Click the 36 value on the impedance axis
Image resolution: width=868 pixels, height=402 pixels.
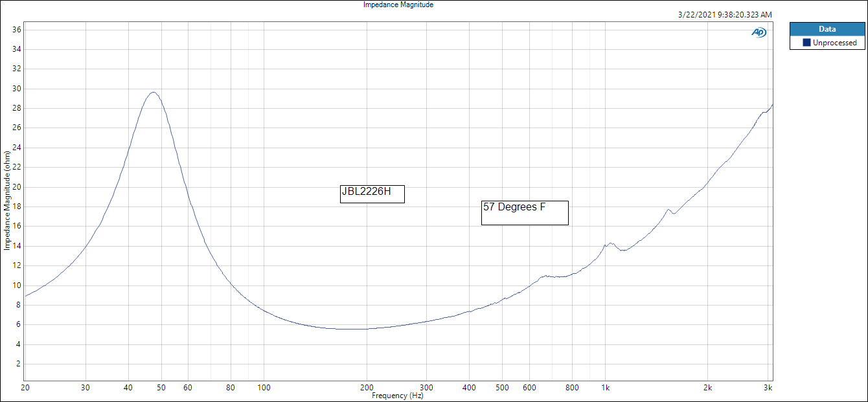tap(17, 30)
